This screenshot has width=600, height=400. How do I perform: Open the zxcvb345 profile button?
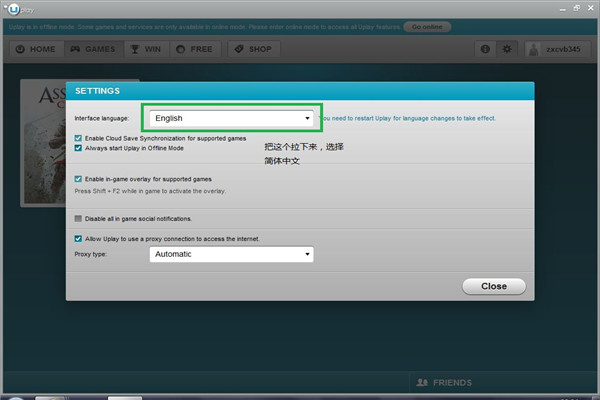pyautogui.click(x=557, y=49)
